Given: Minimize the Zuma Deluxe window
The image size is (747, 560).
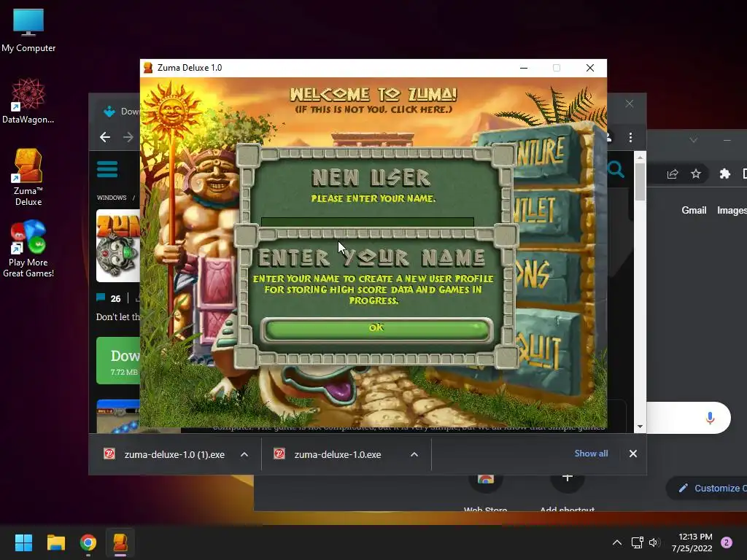Looking at the screenshot, I should [x=524, y=68].
